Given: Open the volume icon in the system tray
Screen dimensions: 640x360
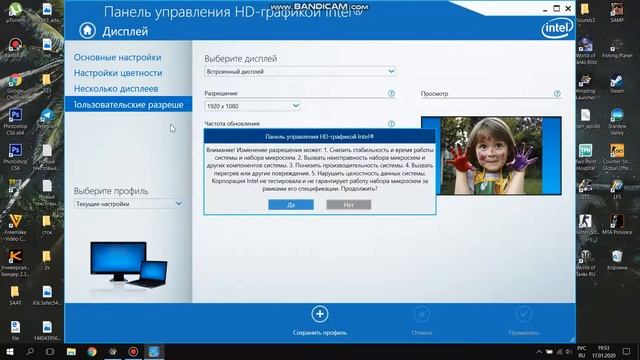Looking at the screenshot, I should tap(568, 352).
